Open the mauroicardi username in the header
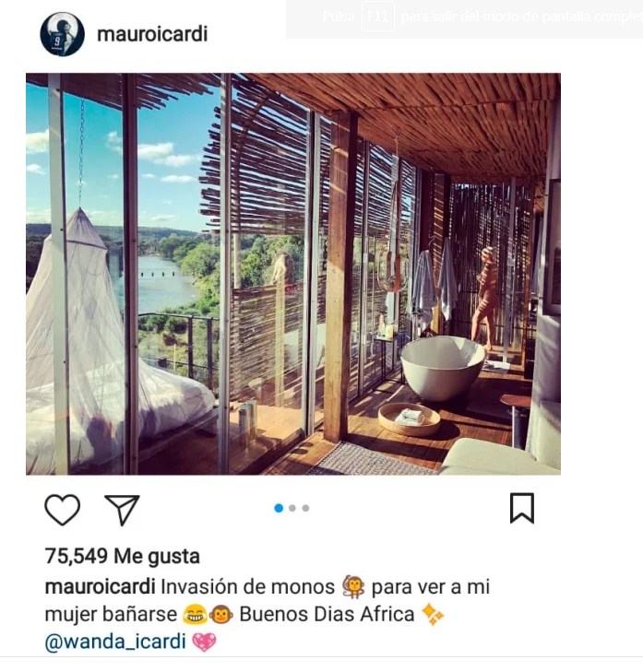Screen dimensions: 643x672 click(152, 34)
